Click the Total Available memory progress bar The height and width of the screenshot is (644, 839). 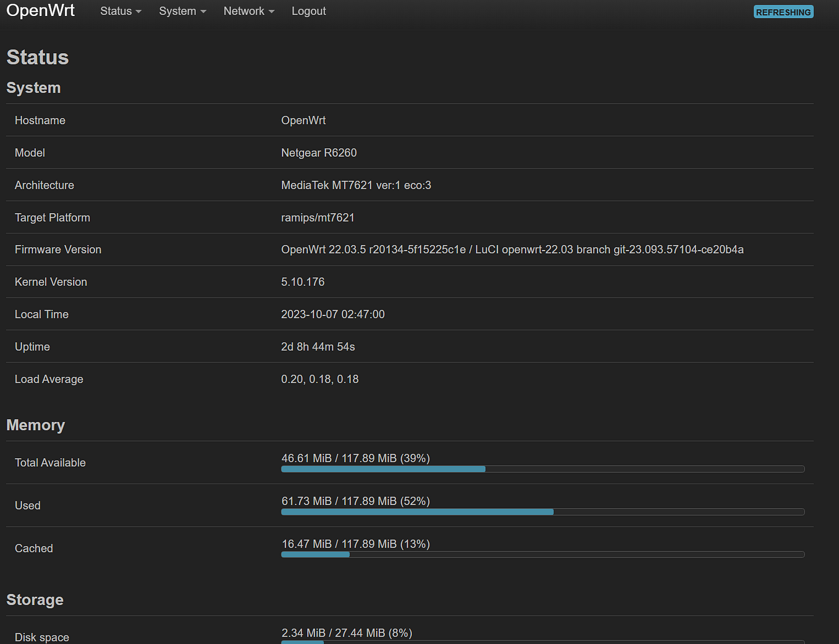[542, 469]
